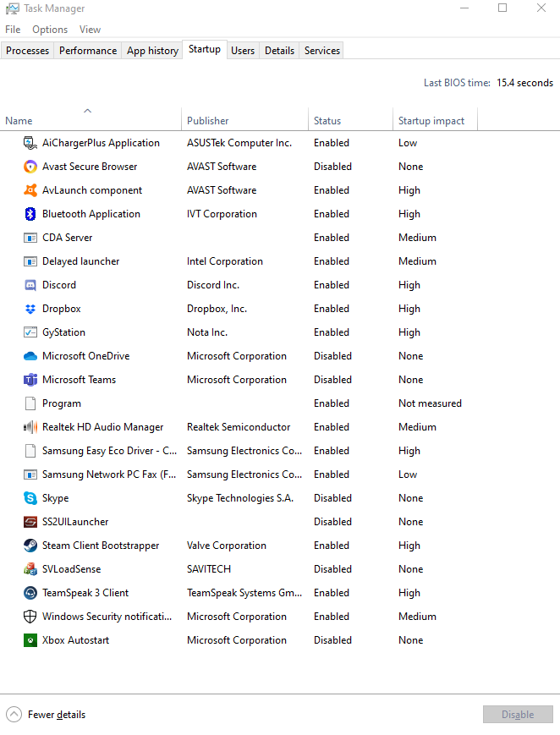Click the GyStation icon
The image size is (560, 735).
30,332
